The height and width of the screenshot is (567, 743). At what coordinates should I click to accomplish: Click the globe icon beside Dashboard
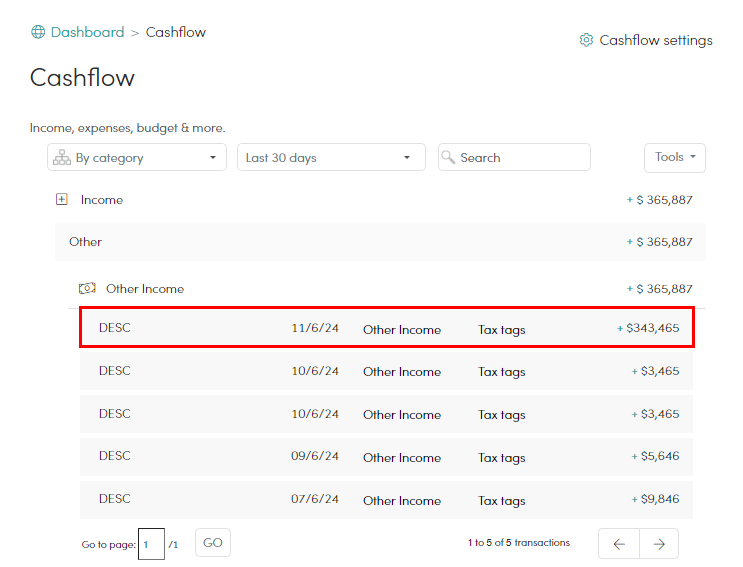tap(38, 32)
